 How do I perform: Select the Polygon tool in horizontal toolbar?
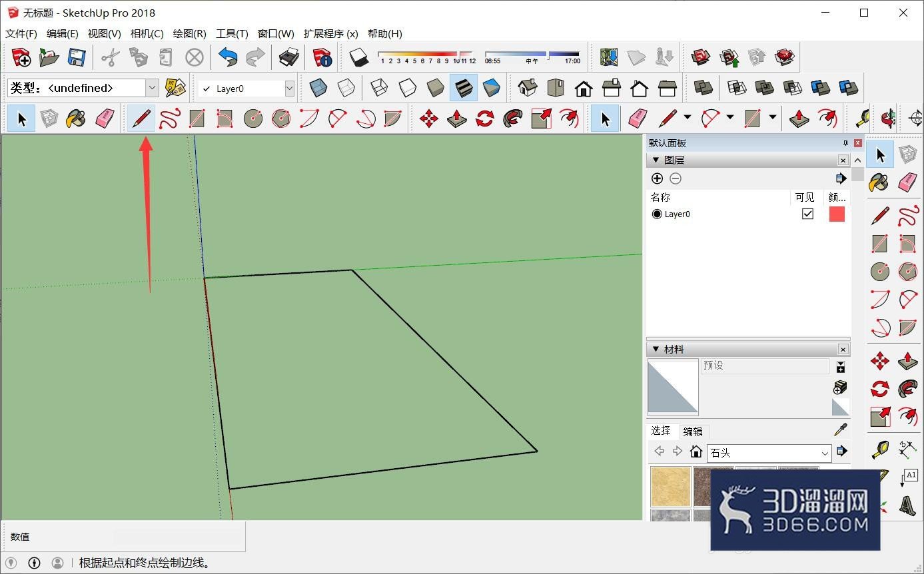point(281,119)
